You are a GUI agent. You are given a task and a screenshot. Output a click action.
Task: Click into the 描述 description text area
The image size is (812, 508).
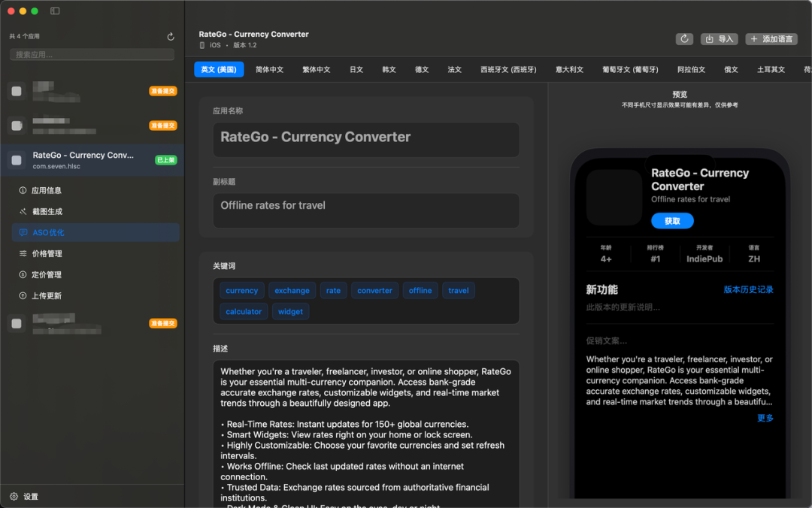[x=366, y=434]
